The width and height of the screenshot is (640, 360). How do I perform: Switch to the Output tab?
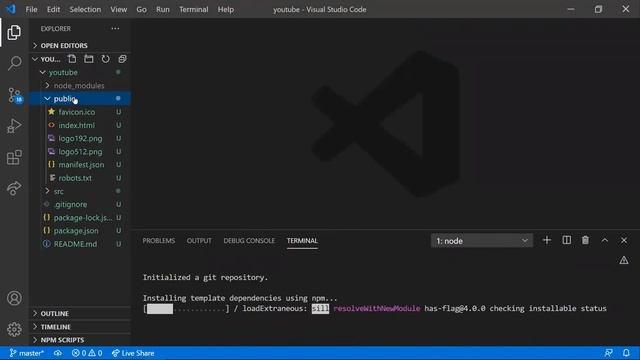point(199,241)
